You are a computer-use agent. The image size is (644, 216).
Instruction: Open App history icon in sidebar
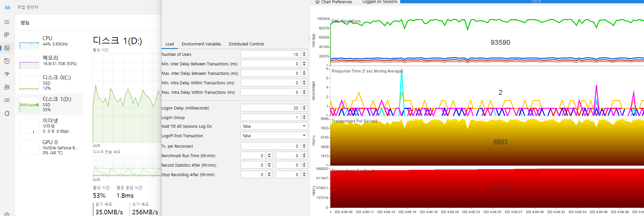point(7,61)
